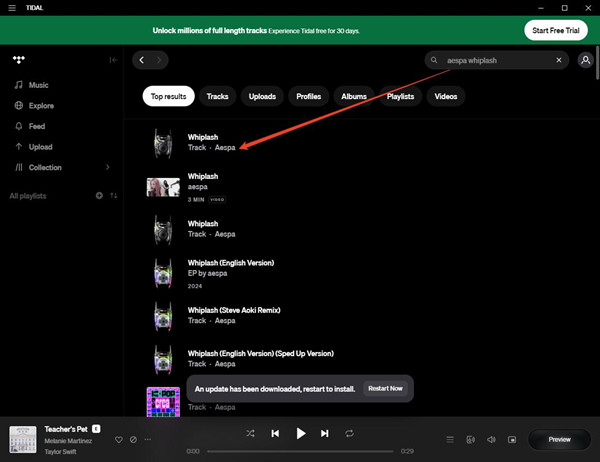600x462 pixels.
Task: Like Teacher's Pet with the heart icon
Action: tap(119, 439)
